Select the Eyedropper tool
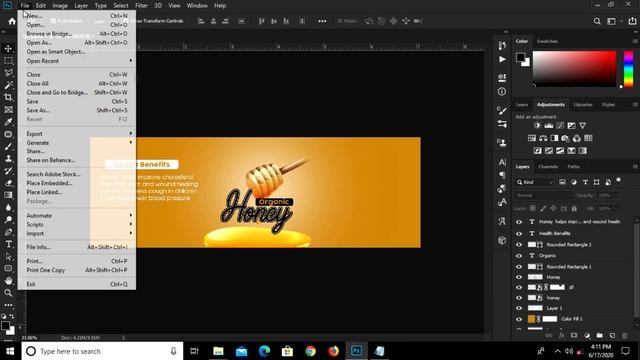Image resolution: width=640 pixels, height=360 pixels. (8, 122)
